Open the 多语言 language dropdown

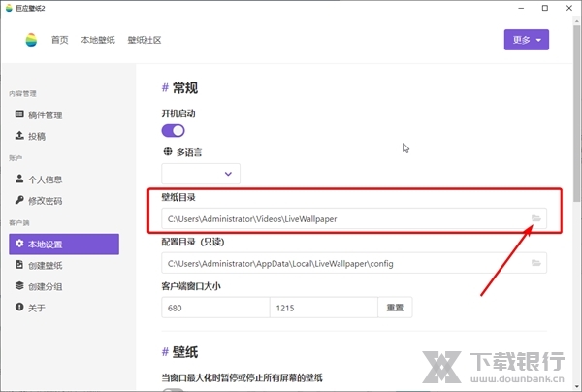point(201,174)
